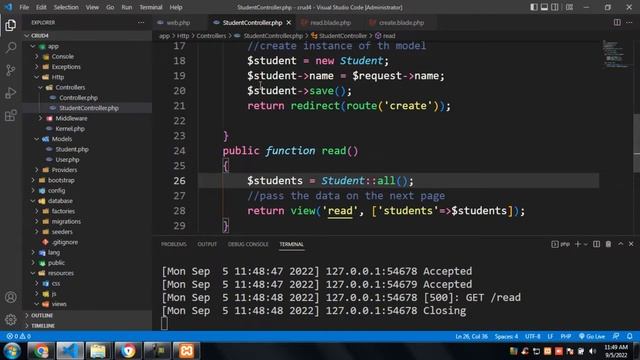Switch to Debug Console tab
This screenshot has height=360, width=640.
(248, 244)
